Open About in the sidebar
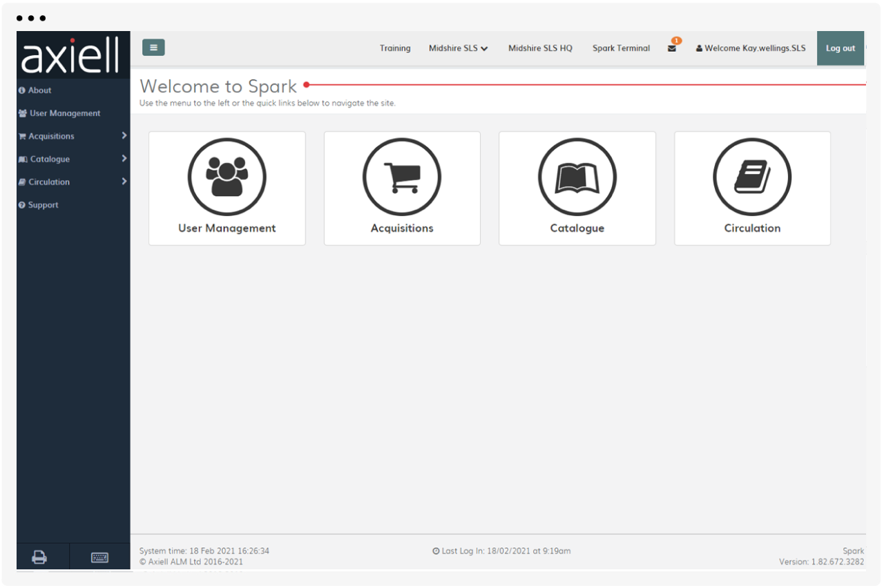Image resolution: width=884 pixels, height=588 pixels. (x=39, y=90)
